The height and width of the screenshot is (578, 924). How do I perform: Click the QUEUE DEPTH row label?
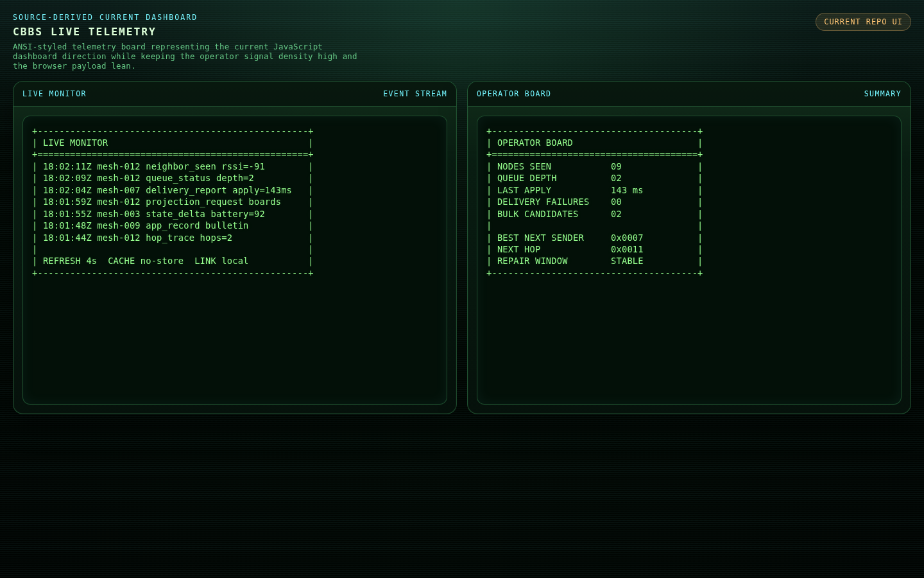527,178
